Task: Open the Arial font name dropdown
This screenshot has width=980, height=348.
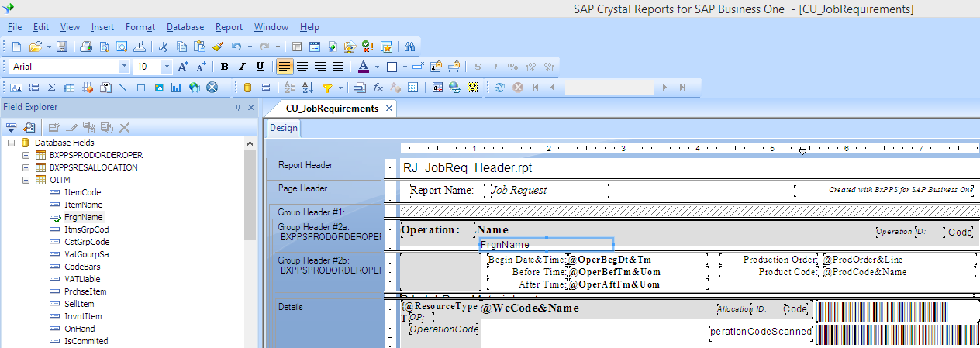Action: (123, 67)
